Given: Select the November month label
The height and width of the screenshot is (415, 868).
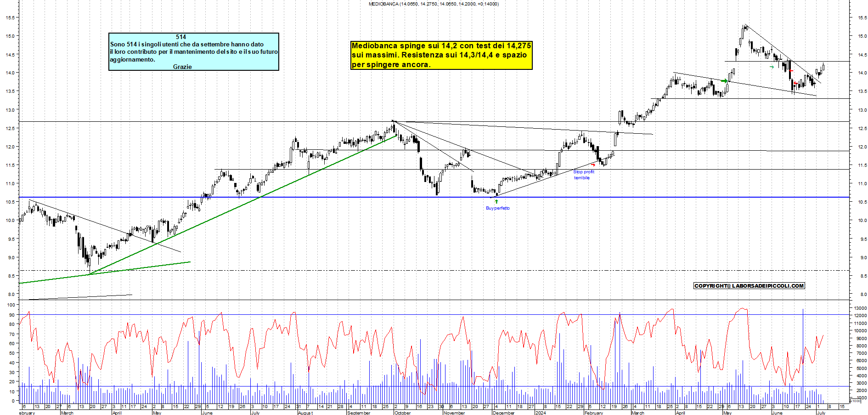Looking at the screenshot, I should coord(454,413).
